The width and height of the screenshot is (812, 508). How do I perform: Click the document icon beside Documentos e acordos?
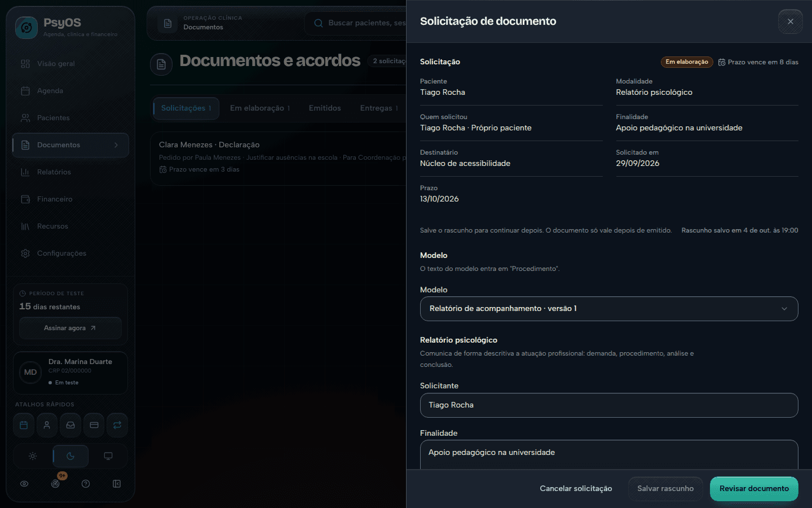pos(161,64)
